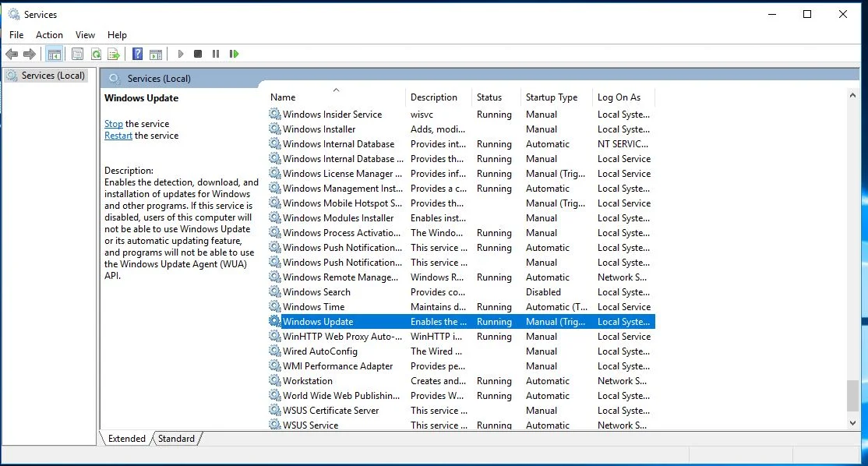The width and height of the screenshot is (868, 466).
Task: Click gear icon beside Windows Installer
Action: click(275, 129)
